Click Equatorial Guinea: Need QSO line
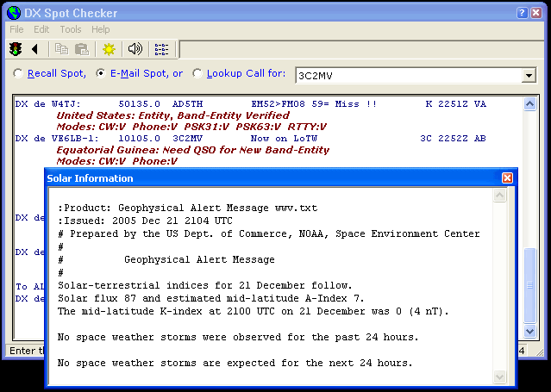The height and width of the screenshot is (392, 551). (193, 150)
